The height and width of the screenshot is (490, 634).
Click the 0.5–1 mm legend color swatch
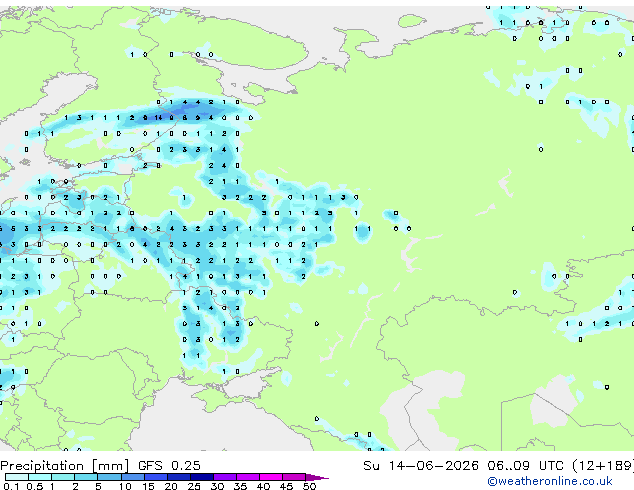pyautogui.click(x=40, y=477)
